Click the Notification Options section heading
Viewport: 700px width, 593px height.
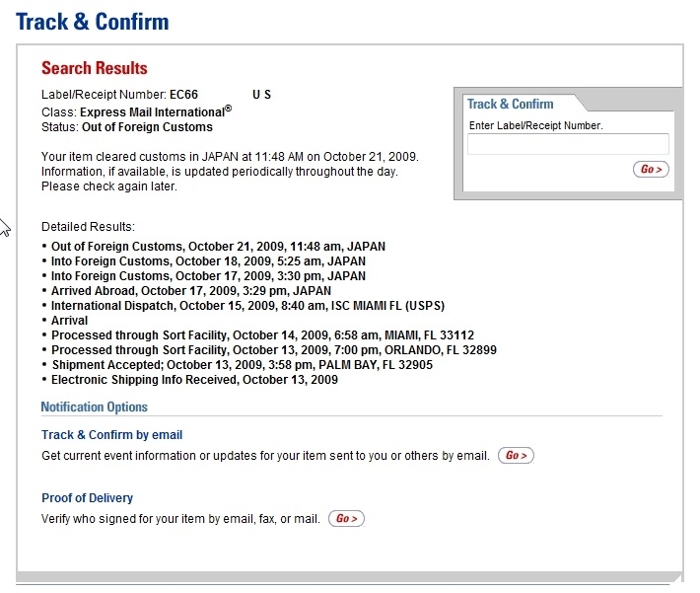pyautogui.click(x=95, y=408)
